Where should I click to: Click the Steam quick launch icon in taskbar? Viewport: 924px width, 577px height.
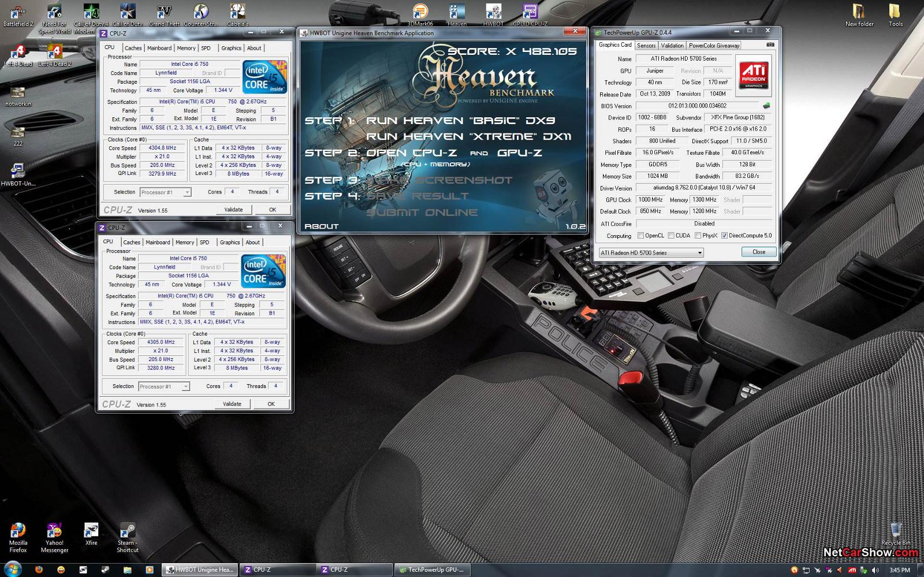point(105,569)
